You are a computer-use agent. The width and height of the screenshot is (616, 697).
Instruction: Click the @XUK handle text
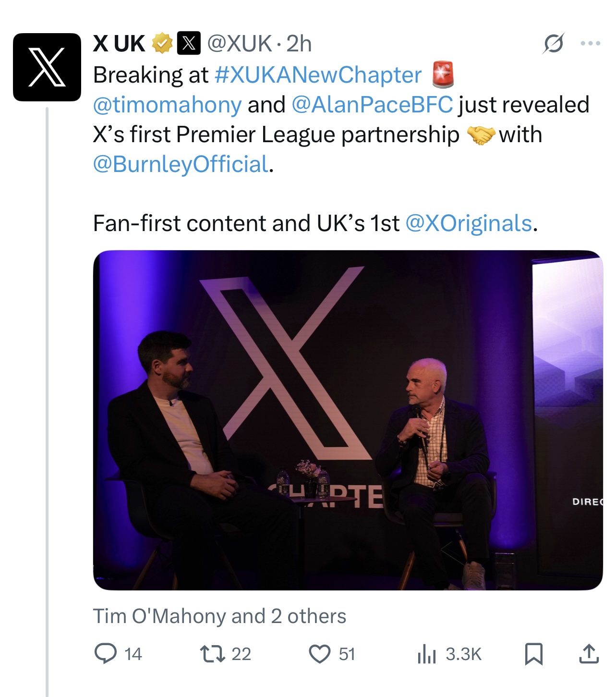(240, 44)
